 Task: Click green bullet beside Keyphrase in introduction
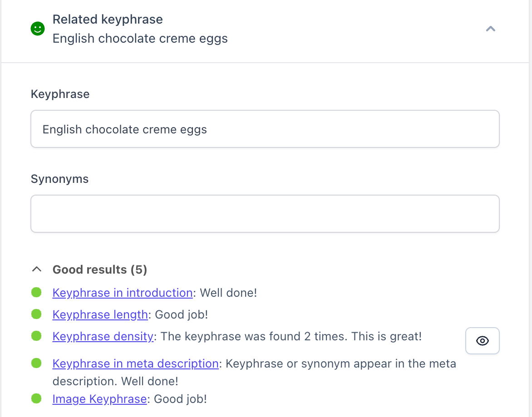36,292
